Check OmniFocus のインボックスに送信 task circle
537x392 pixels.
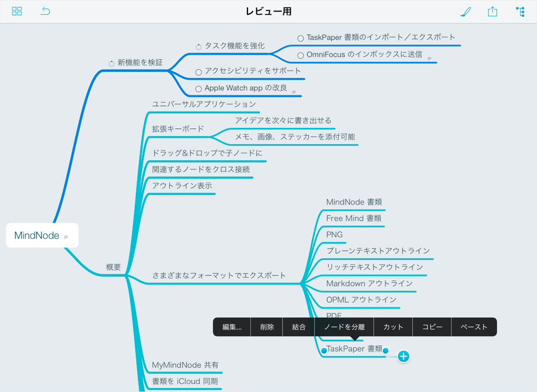(300, 56)
